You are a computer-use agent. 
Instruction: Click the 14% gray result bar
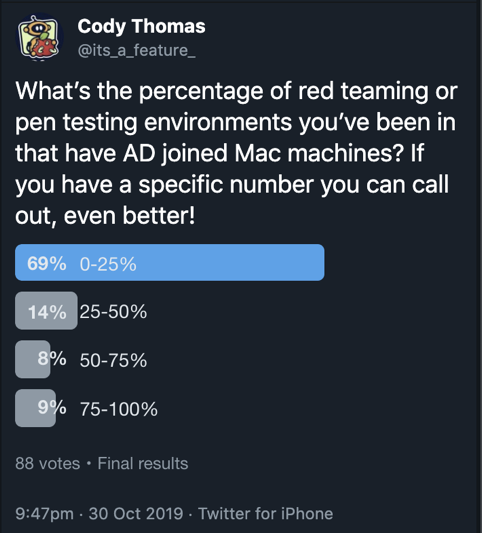click(x=46, y=311)
